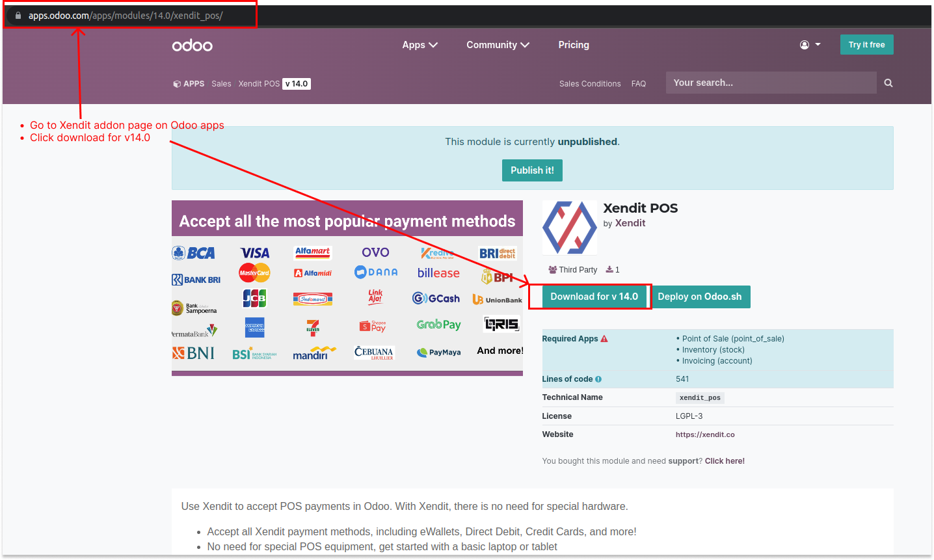Image resolution: width=934 pixels, height=560 pixels.
Task: Open Sales category in breadcrumb
Action: point(221,84)
